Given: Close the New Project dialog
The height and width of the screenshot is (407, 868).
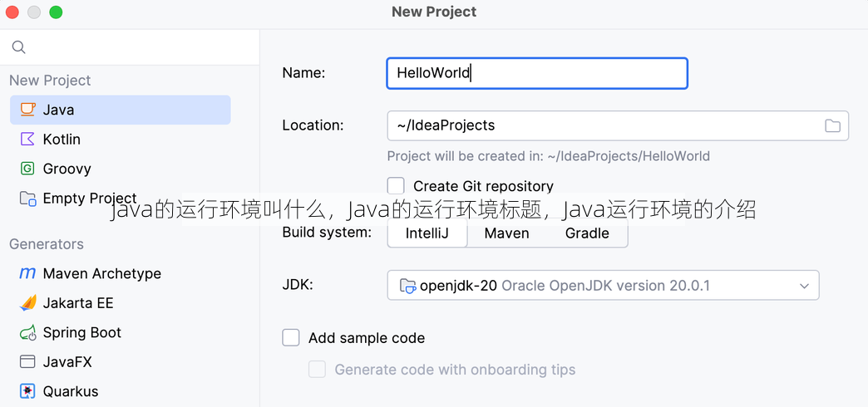Looking at the screenshot, I should (12, 12).
